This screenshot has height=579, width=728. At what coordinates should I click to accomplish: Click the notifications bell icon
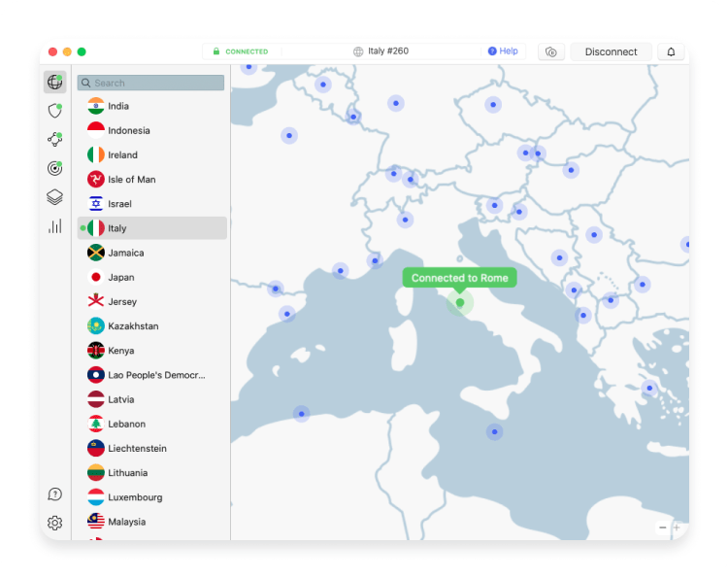click(x=671, y=51)
